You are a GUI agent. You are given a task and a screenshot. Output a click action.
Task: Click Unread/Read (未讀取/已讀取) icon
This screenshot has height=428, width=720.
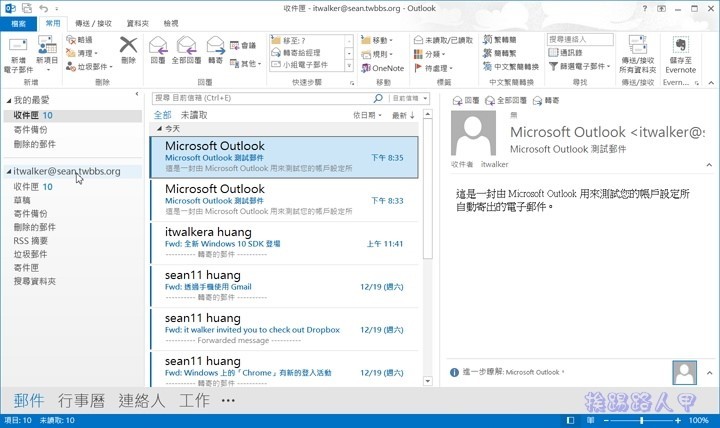point(418,40)
